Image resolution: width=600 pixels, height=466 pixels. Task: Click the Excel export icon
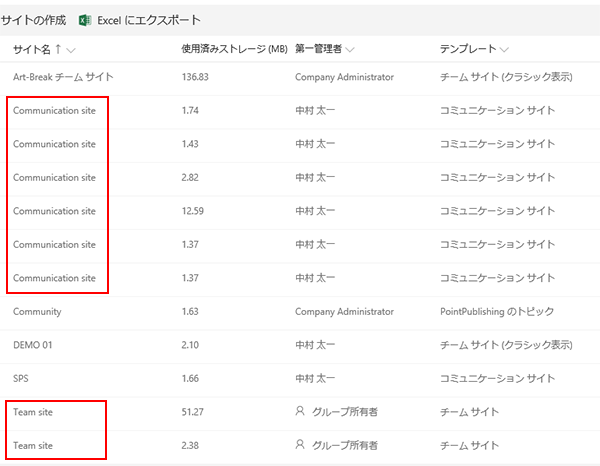click(x=85, y=20)
